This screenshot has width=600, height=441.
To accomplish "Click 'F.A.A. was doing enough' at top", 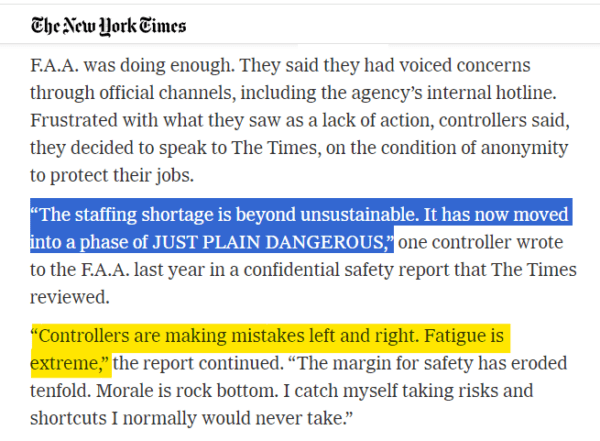I will [x=132, y=65].
